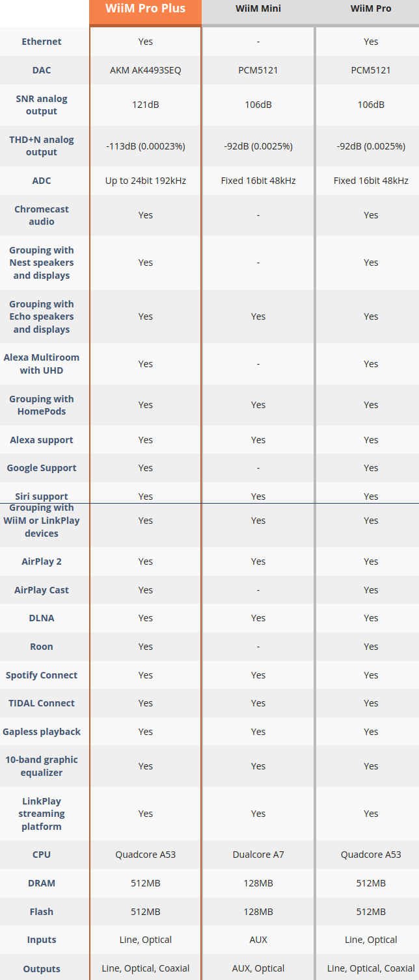Viewport: 419px width, 980px height.
Task: Click the Roon row label
Action: (42, 647)
